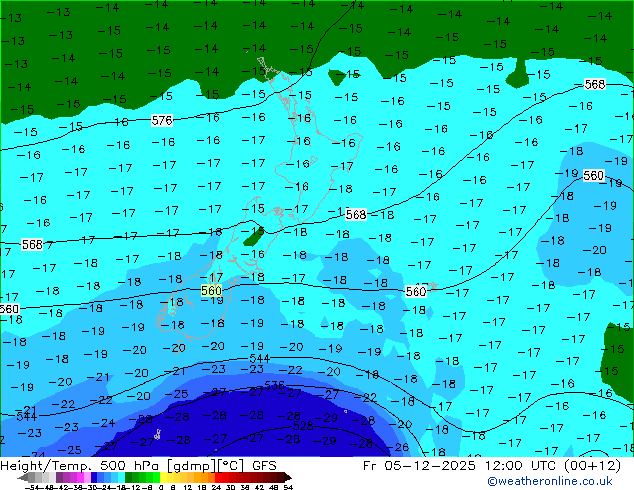
Task: Click the -24 temperature value
Action: click(104, 423)
